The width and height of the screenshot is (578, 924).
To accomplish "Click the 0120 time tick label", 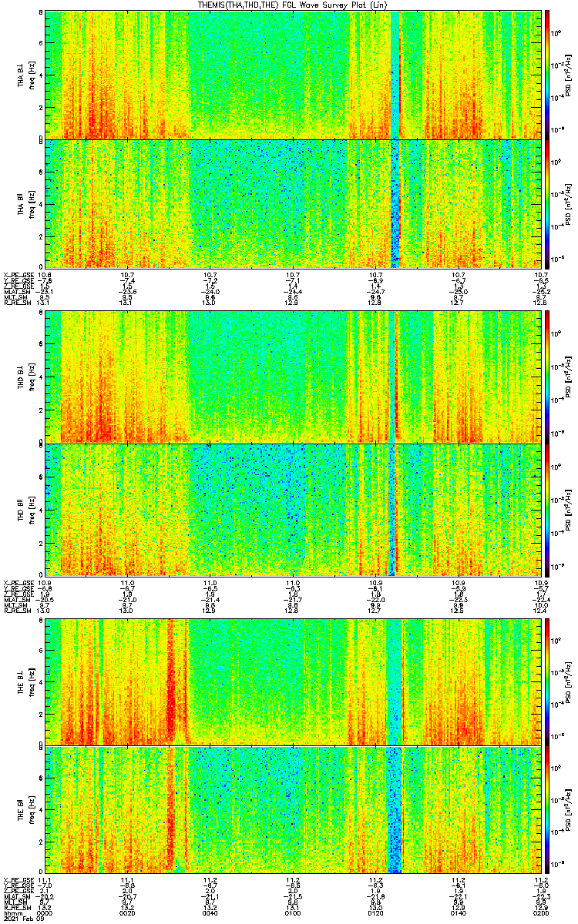I will click(x=376, y=912).
